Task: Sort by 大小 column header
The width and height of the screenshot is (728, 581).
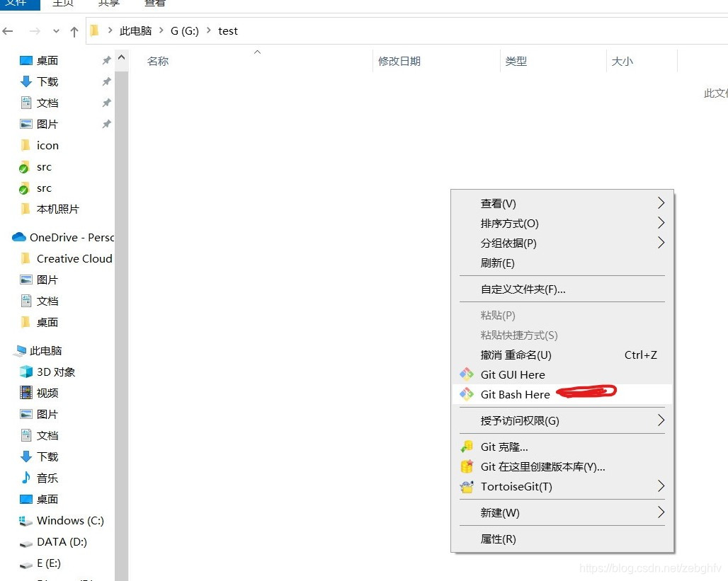Action: pyautogui.click(x=622, y=61)
